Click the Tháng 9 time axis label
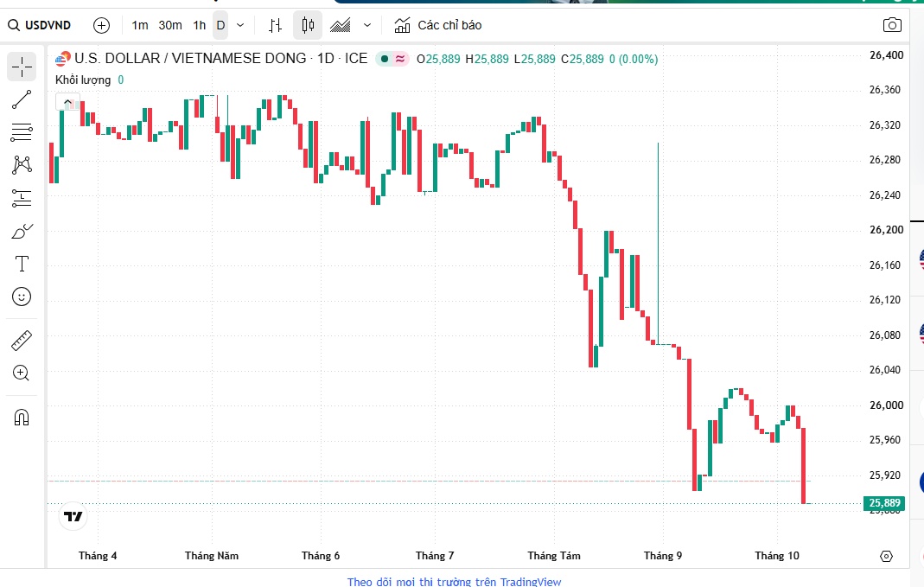 (x=663, y=556)
